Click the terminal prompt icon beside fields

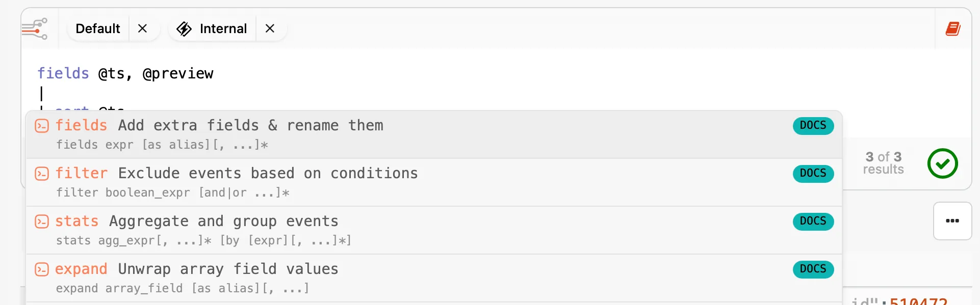(x=42, y=125)
